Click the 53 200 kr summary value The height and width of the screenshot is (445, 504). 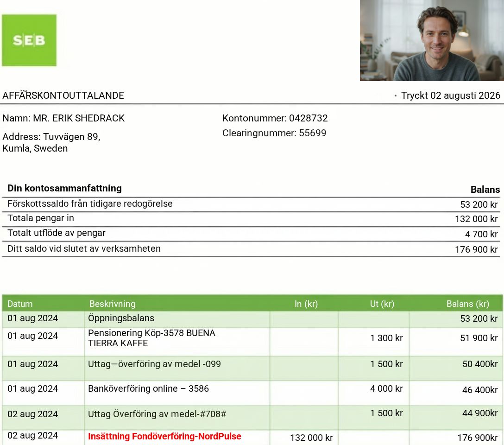479,204
